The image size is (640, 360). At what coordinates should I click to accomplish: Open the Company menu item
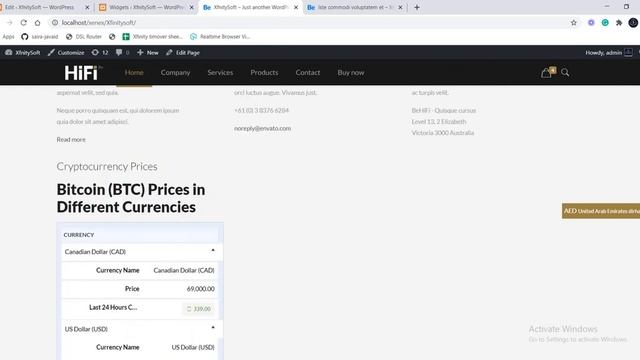click(176, 73)
